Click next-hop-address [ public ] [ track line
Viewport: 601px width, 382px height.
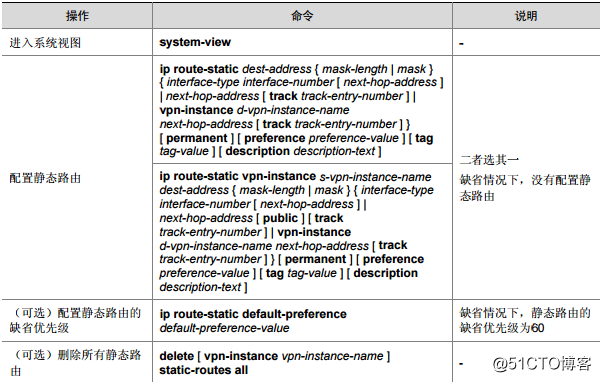[251, 218]
